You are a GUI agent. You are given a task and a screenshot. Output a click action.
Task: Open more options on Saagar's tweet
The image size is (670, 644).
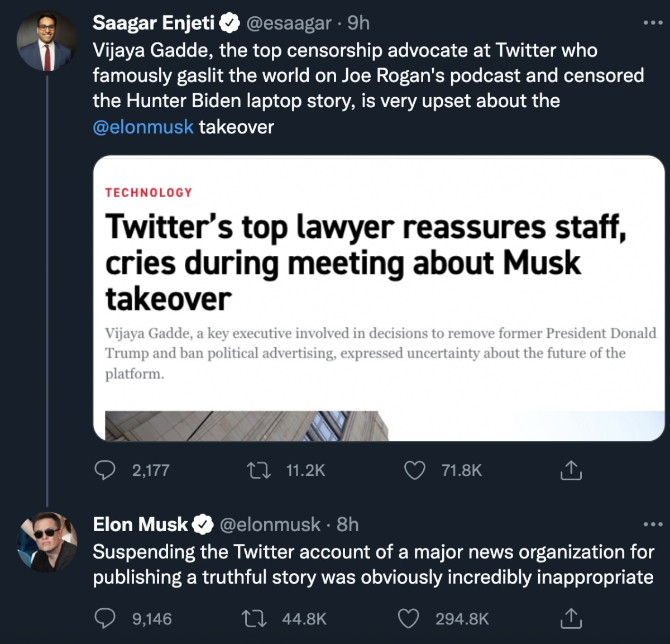click(x=652, y=23)
